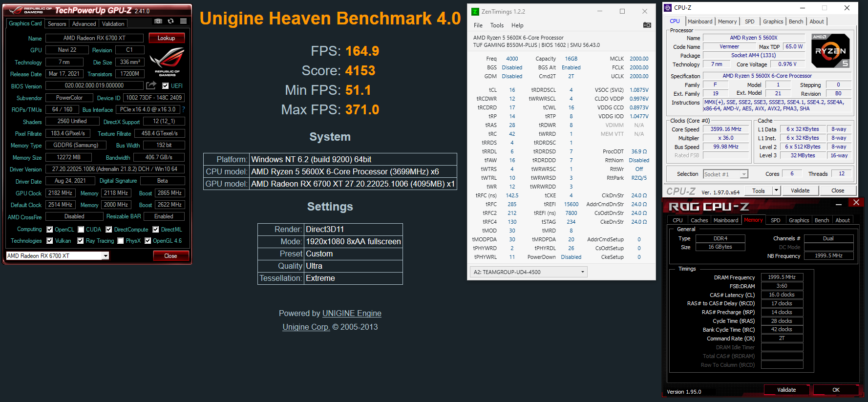
Task: Open the ZenTimings Help menu
Action: 517,25
